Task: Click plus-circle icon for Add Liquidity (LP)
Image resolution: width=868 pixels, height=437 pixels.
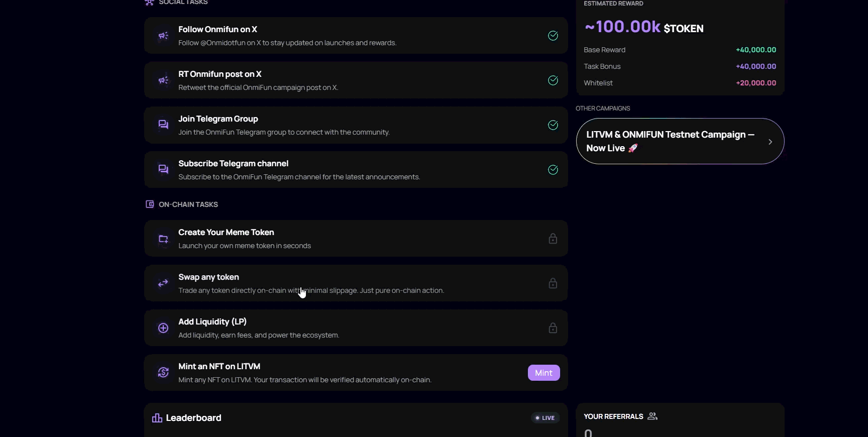Action: point(163,328)
